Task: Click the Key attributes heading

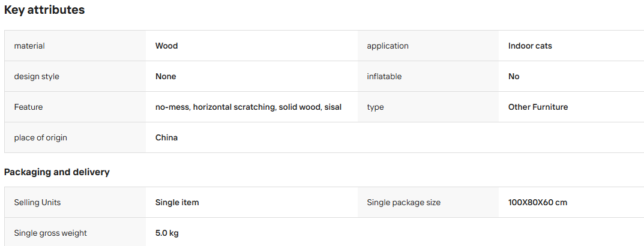Action: click(44, 10)
